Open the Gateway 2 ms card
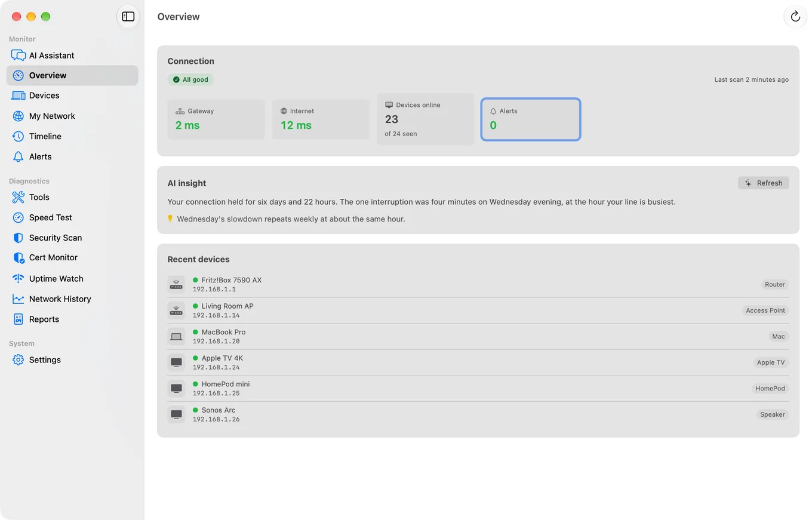Screen dimensions: 812x520 [216, 119]
